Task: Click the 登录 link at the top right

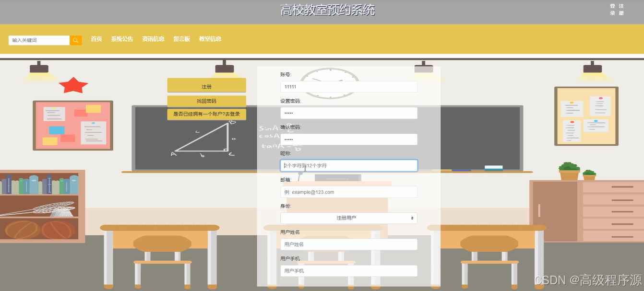Action: click(x=613, y=10)
